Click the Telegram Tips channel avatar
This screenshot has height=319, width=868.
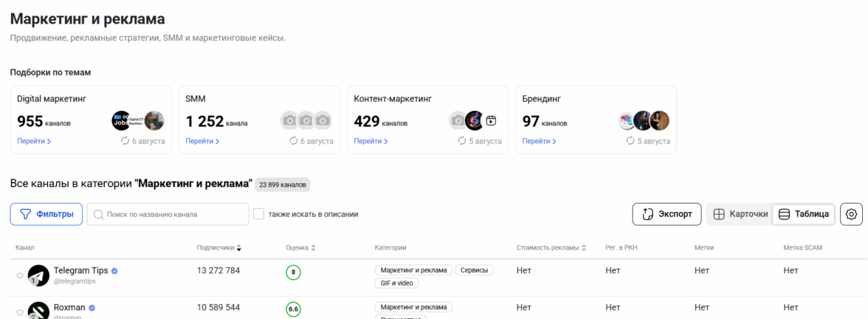pos(38,276)
